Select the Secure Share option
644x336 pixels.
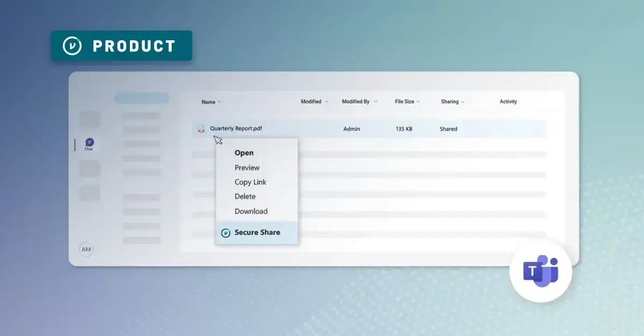click(x=257, y=232)
